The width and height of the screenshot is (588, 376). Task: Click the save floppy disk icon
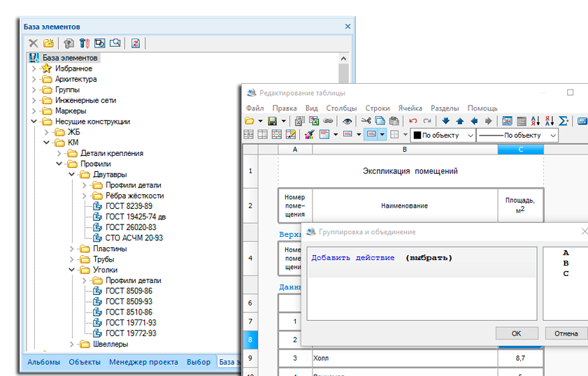tap(273, 121)
